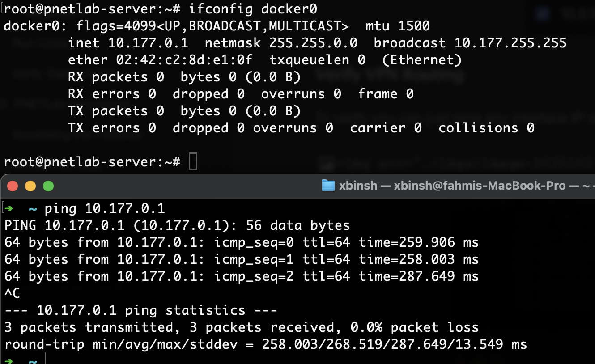Click the broadcast address 10.177.255.255

click(510, 43)
